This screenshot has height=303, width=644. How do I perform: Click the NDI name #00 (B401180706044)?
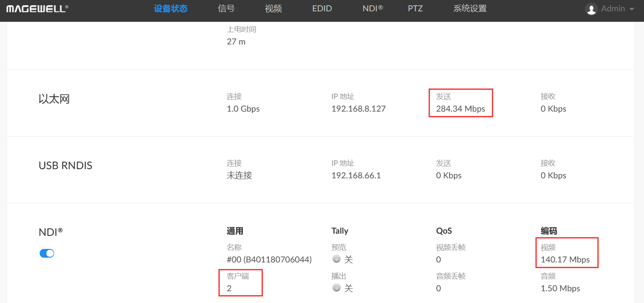click(x=269, y=259)
